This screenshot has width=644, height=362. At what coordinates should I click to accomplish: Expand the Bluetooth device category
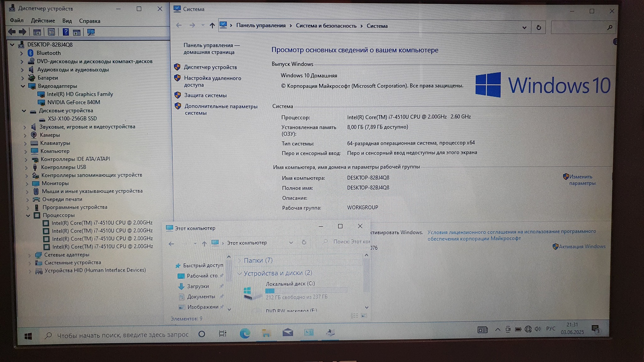pyautogui.click(x=22, y=53)
